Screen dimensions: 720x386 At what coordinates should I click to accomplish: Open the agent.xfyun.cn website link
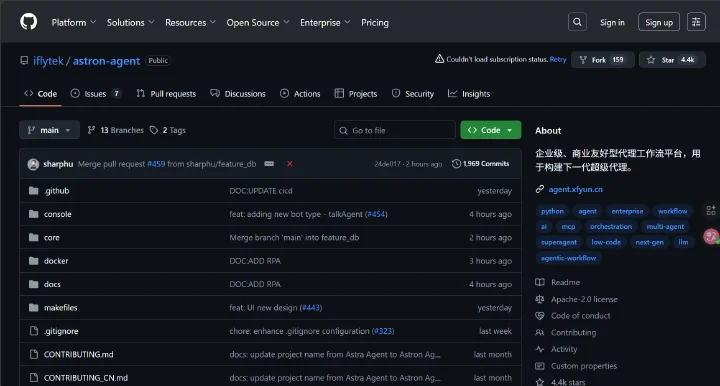pos(575,189)
